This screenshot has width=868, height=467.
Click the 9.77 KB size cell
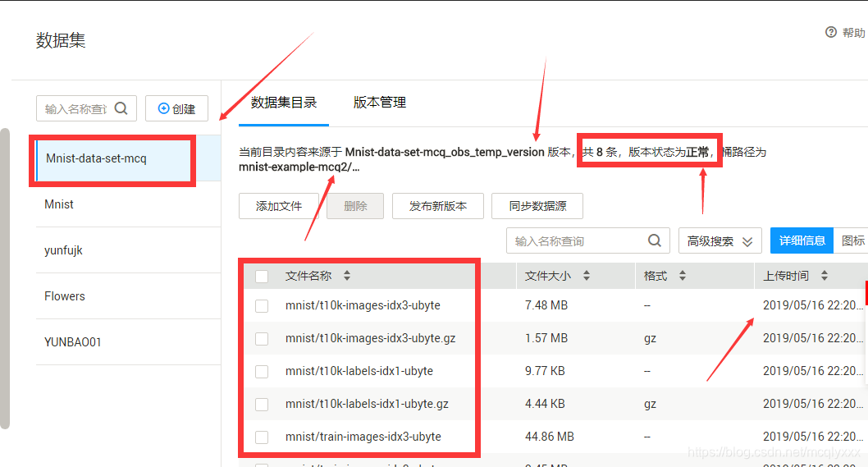coord(545,371)
